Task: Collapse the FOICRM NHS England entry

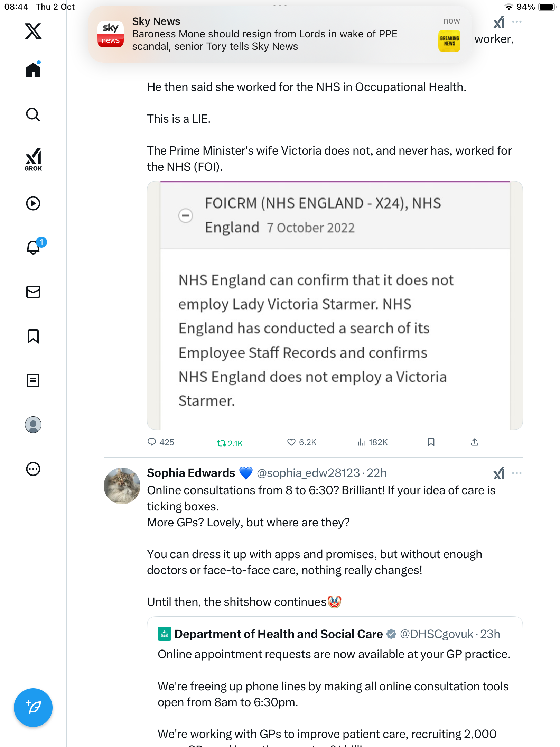Action: click(x=186, y=215)
